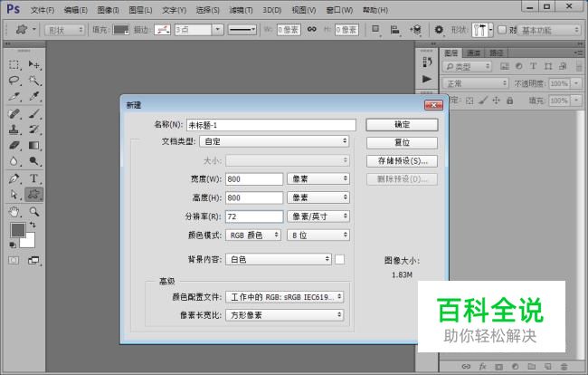
Task: Select the Crop tool
Action: coord(14,97)
